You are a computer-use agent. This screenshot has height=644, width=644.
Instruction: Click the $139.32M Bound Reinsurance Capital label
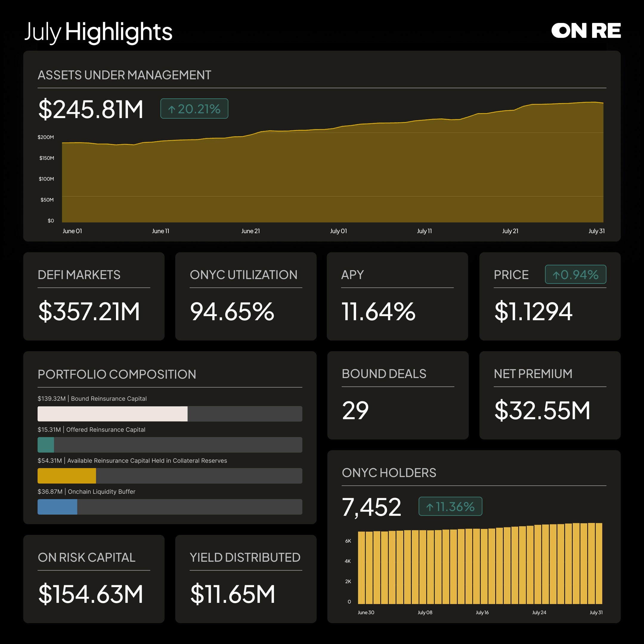pyautogui.click(x=92, y=399)
